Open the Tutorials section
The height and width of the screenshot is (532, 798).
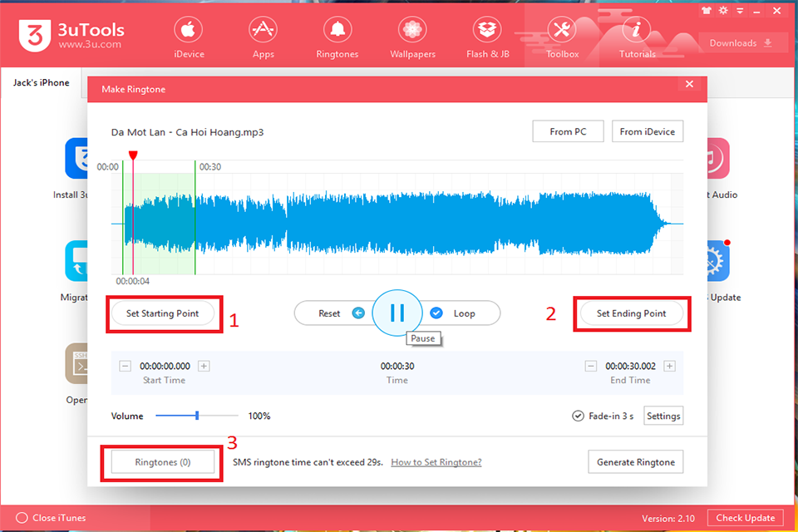[637, 38]
